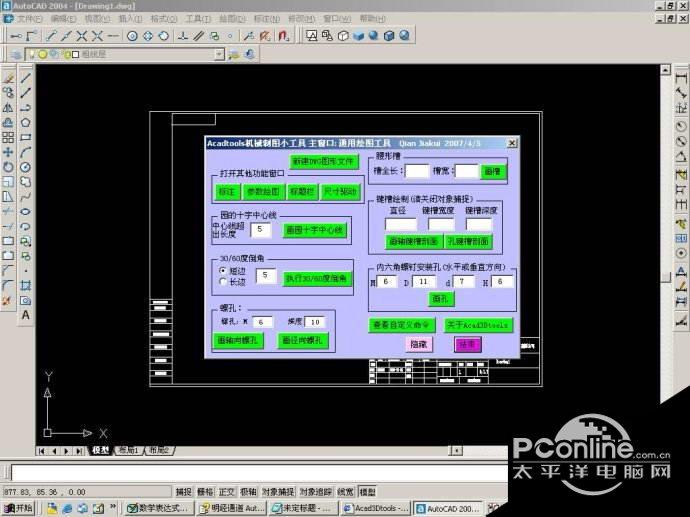This screenshot has width=690, height=517.
Task: Select the Move modify tool
Action: (x=8, y=152)
